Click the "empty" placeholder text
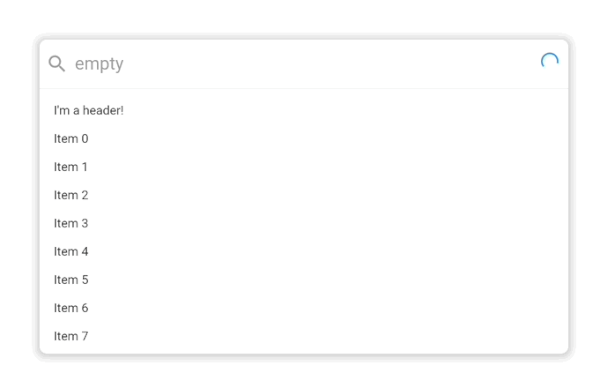The width and height of the screenshot is (600, 388). [99, 64]
